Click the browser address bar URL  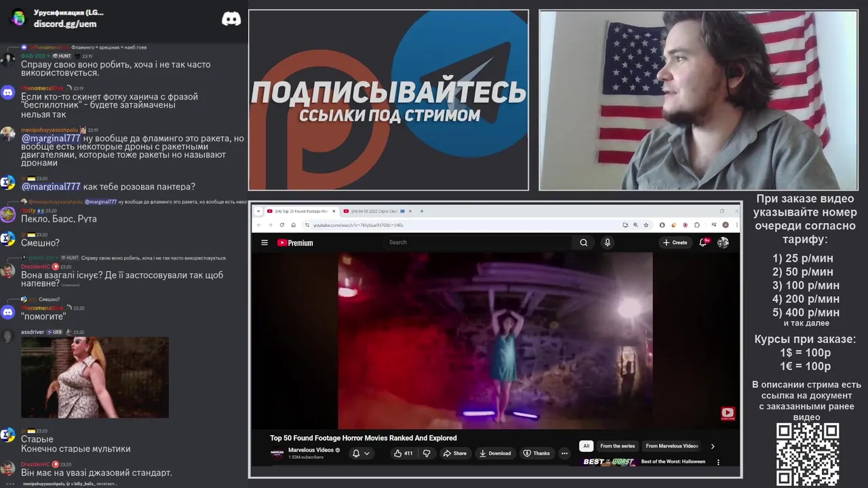[358, 225]
